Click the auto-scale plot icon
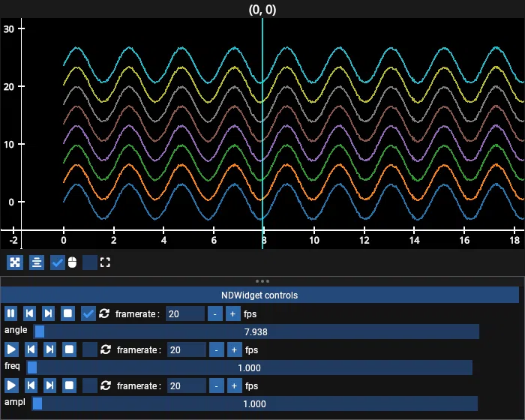Screen dimensions: 525x420 pyautogui.click(x=15, y=262)
